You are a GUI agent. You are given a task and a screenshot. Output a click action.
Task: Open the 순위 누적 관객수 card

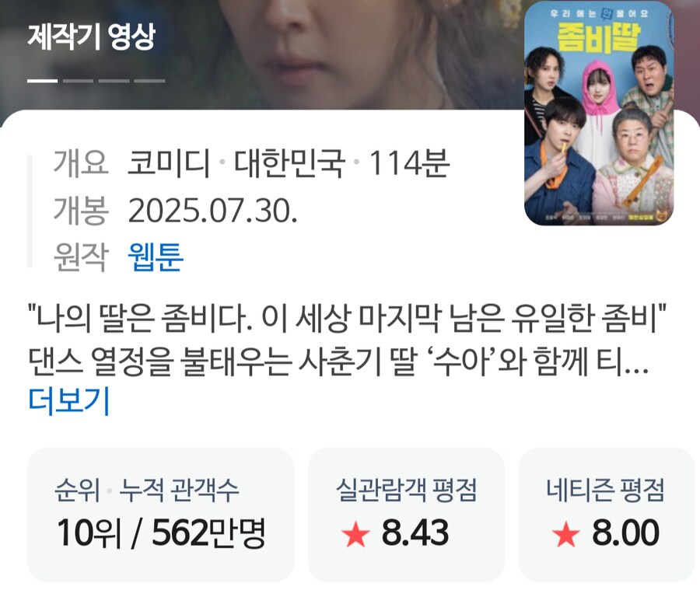[x=161, y=515]
